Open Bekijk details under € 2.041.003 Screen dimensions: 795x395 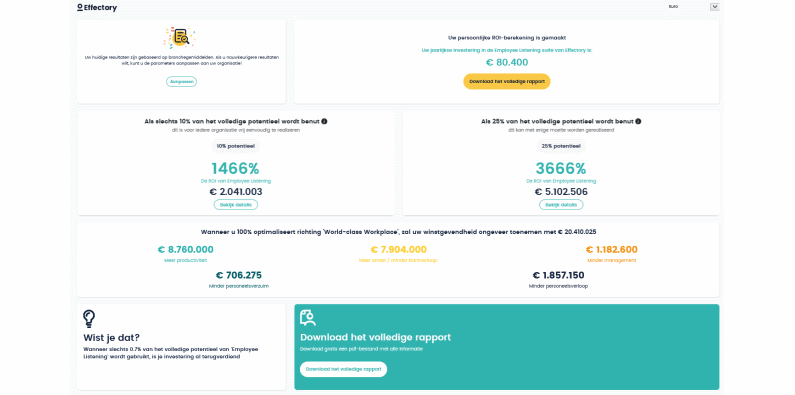point(236,205)
